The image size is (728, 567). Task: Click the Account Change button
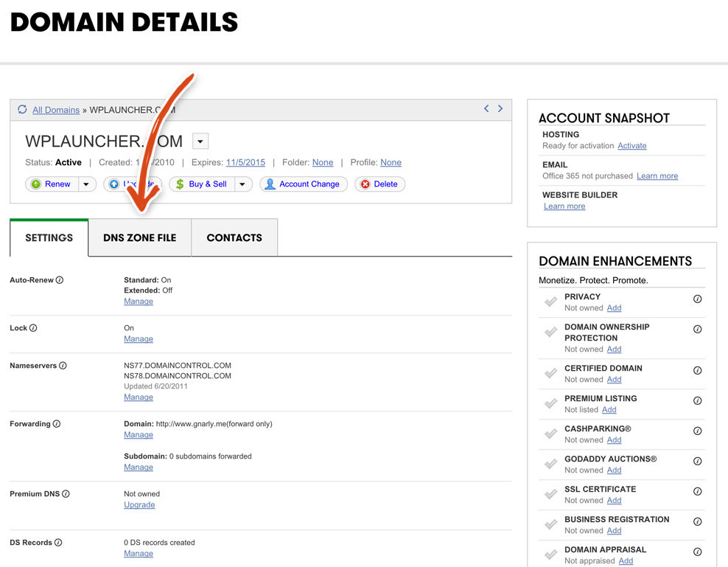(303, 184)
